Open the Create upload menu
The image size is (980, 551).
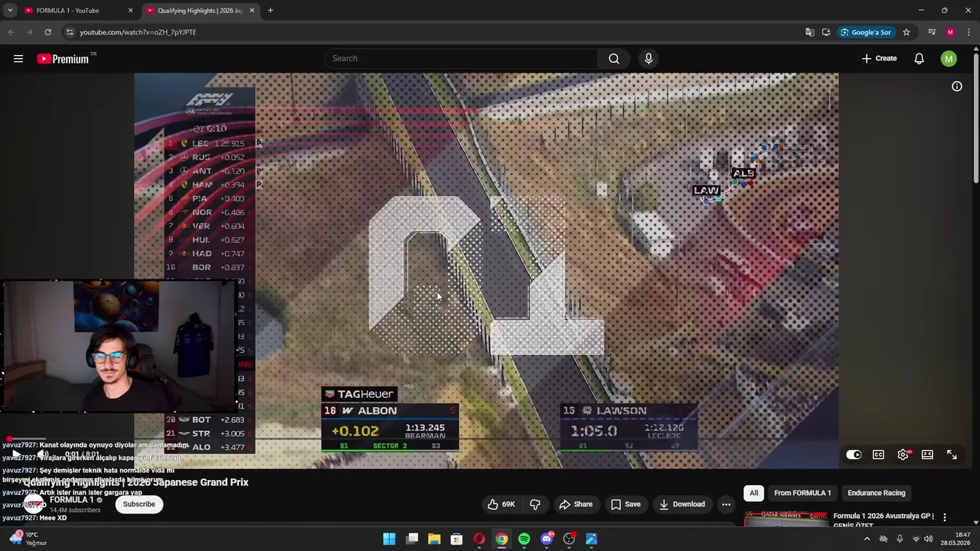click(879, 59)
